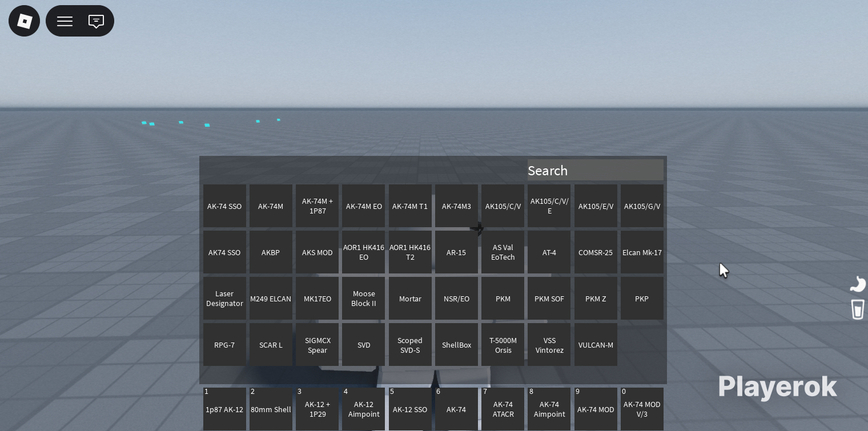This screenshot has height=431, width=868.
Task: Select the Mortar item
Action: (x=410, y=299)
